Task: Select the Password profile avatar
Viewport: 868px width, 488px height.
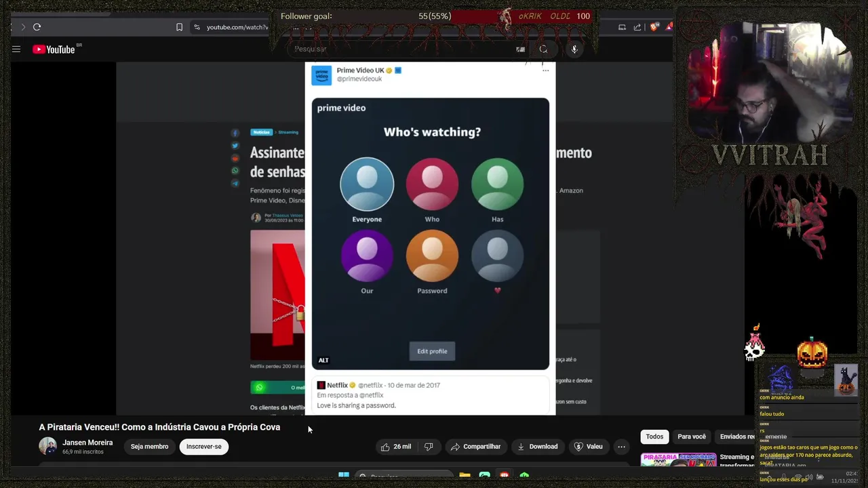Action: [x=432, y=256]
